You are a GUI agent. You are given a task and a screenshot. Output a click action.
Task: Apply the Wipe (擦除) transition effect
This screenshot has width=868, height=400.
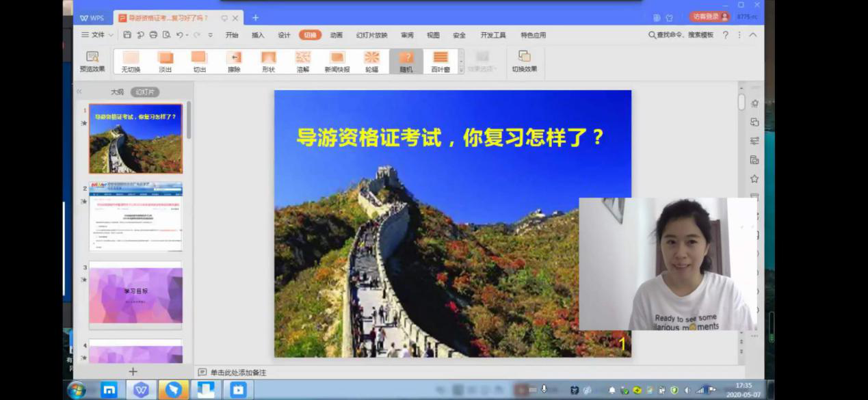[234, 60]
